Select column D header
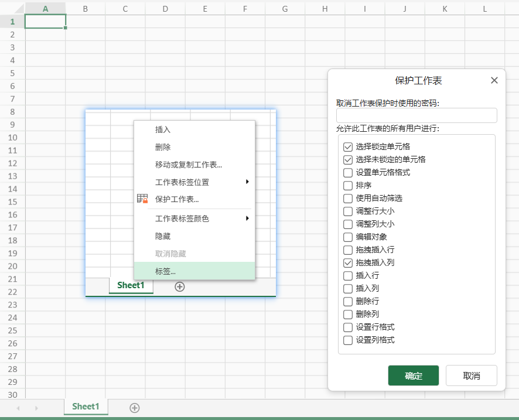This screenshot has width=519, height=420. (x=165, y=9)
